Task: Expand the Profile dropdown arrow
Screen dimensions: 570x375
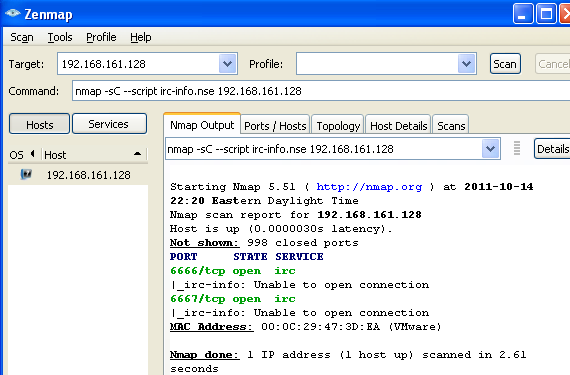Action: tap(466, 64)
